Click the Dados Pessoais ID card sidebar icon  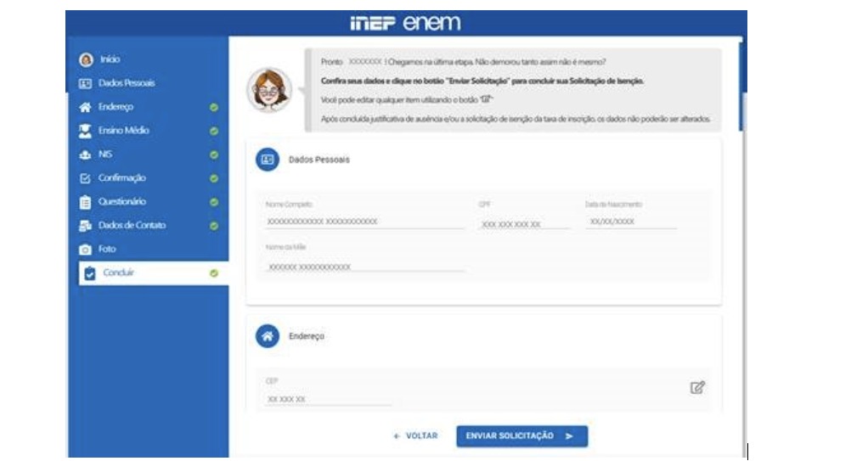click(85, 83)
